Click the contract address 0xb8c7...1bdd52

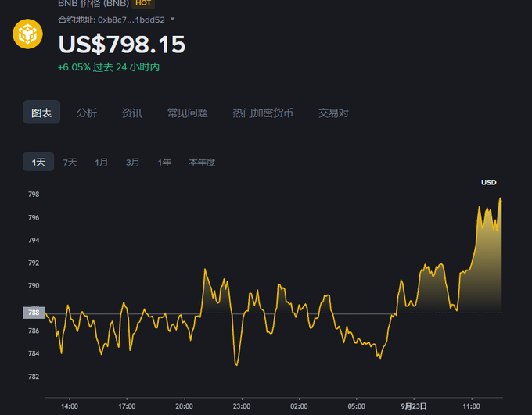coord(131,20)
